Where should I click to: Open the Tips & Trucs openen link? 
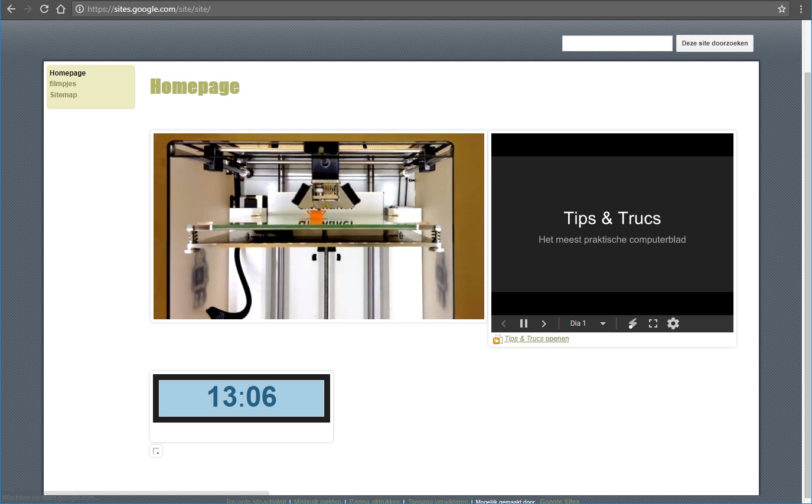coord(536,339)
